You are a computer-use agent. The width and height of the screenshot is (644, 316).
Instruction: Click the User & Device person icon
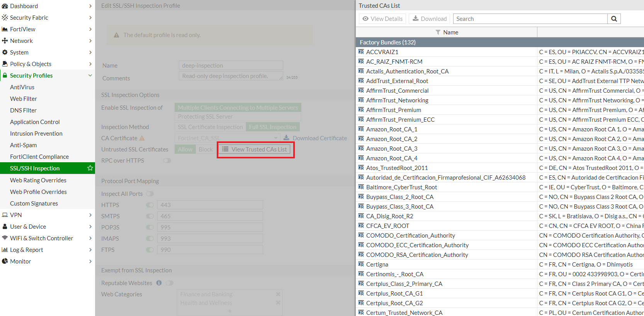pos(5,227)
